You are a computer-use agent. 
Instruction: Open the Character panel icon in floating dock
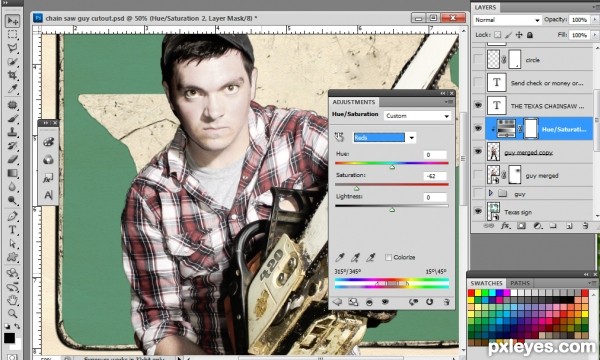pyautogui.click(x=48, y=195)
